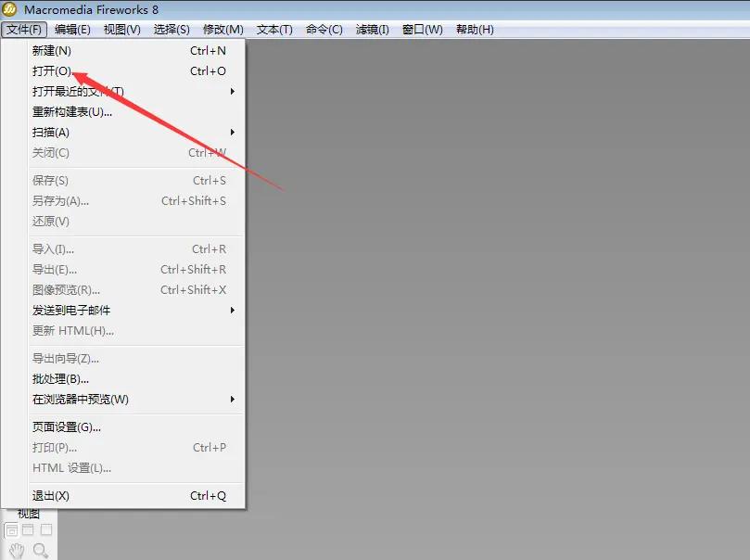Click the standard screen mode icon under 视图
Screen dimensions: 750x560
(12, 528)
